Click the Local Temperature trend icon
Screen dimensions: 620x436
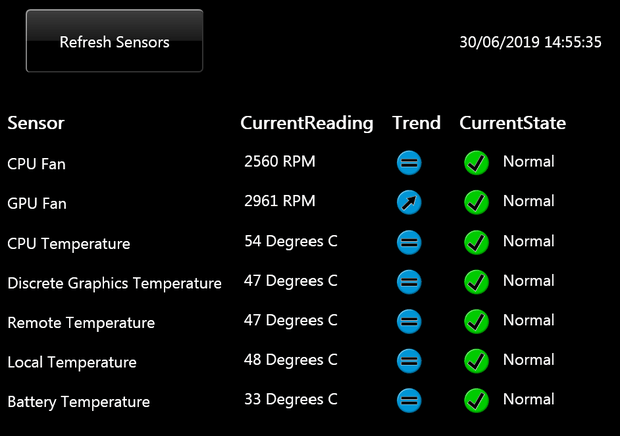click(x=409, y=361)
